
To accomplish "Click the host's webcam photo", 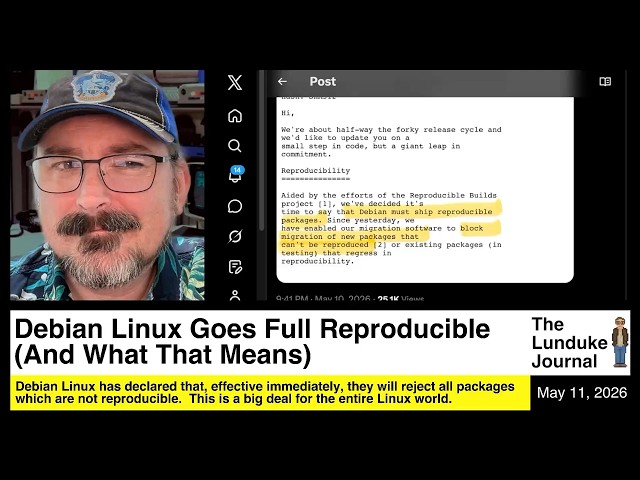I will pos(107,185).
